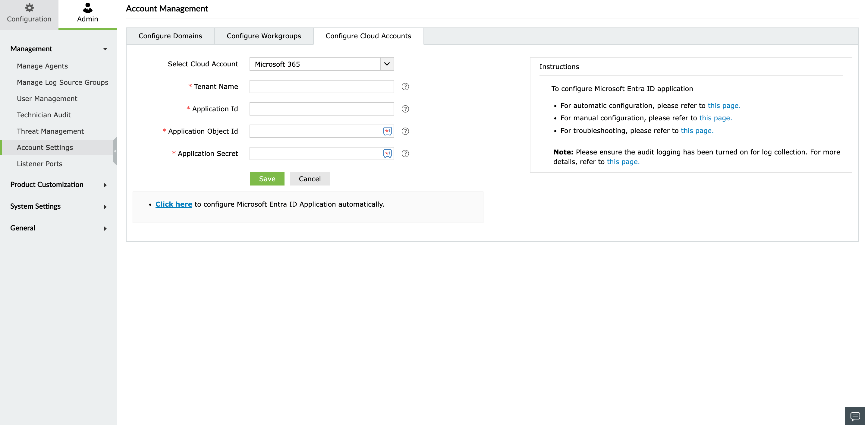Click password icon inside Application Object Id field
This screenshot has height=425, width=868.
click(x=387, y=131)
